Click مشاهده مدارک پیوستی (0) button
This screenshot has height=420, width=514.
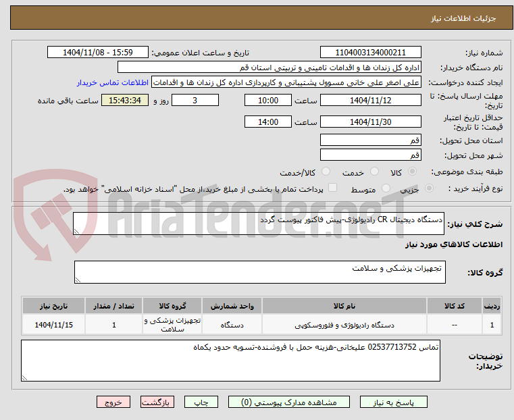point(289,402)
